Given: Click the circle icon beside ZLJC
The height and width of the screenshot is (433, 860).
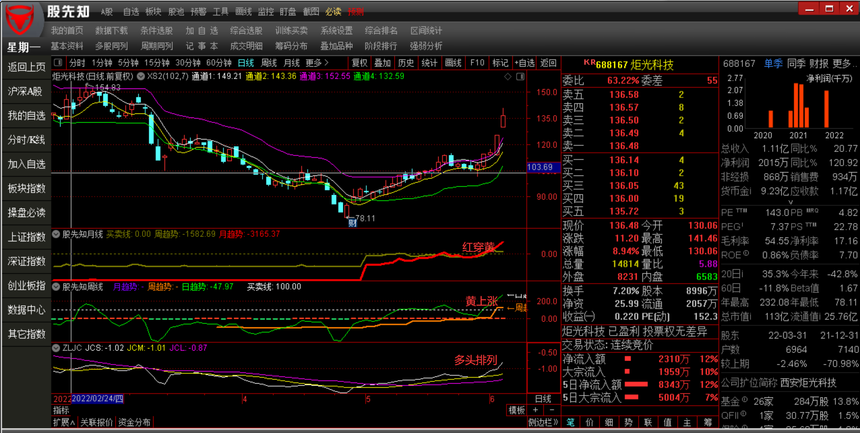Looking at the screenshot, I should click(x=56, y=347).
